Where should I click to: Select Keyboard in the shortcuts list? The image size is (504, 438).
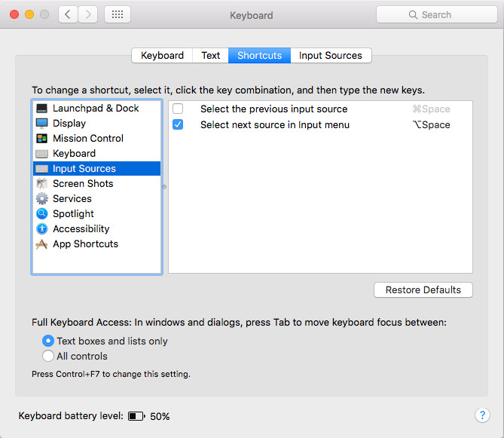coord(96,154)
